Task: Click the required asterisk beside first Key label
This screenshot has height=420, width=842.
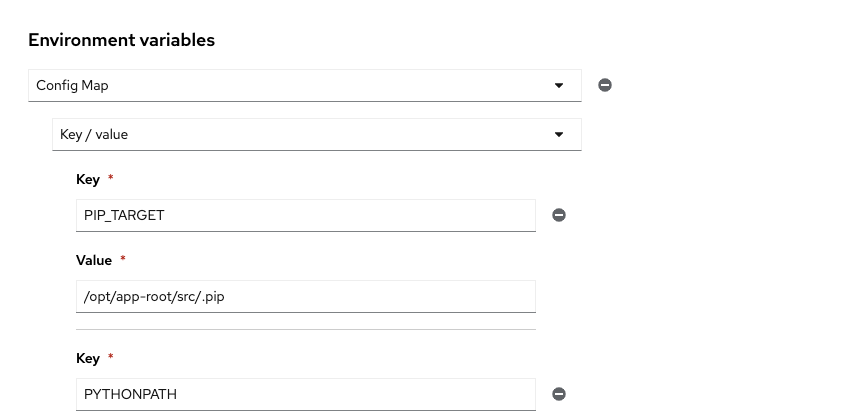Action: [110, 179]
